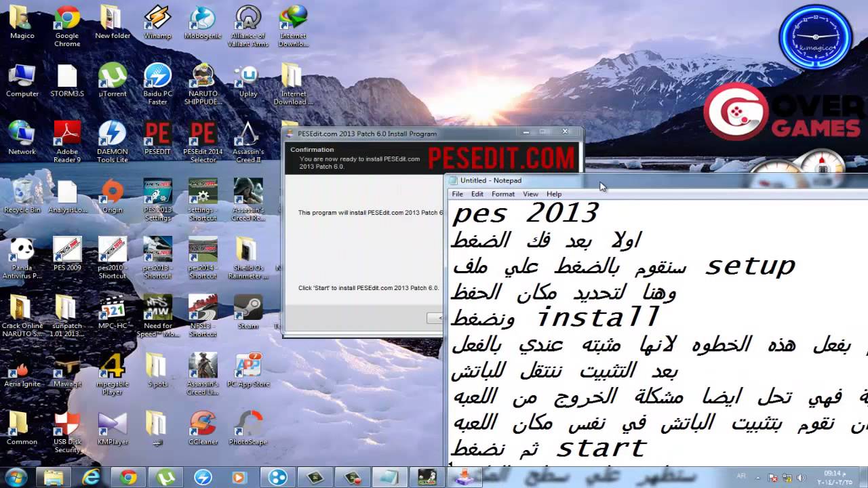Select the Computer desktop icon

click(x=22, y=81)
